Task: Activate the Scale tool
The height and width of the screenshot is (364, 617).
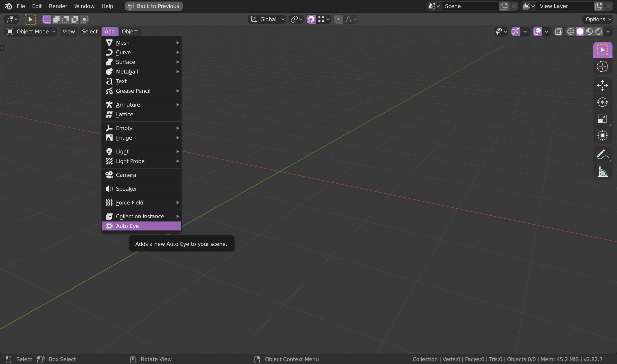Action: [603, 119]
